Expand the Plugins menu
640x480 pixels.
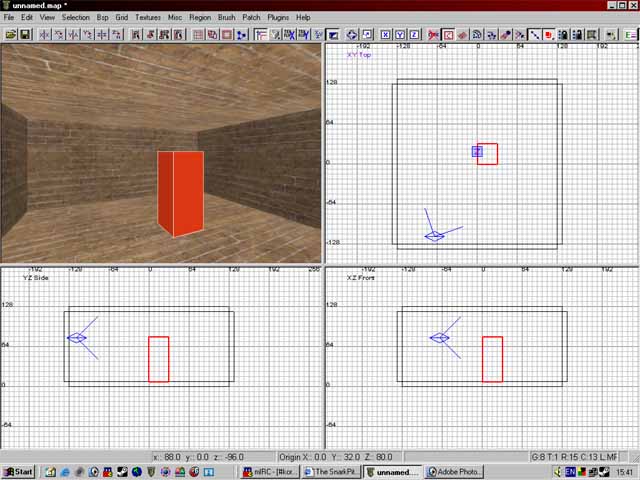(278, 17)
